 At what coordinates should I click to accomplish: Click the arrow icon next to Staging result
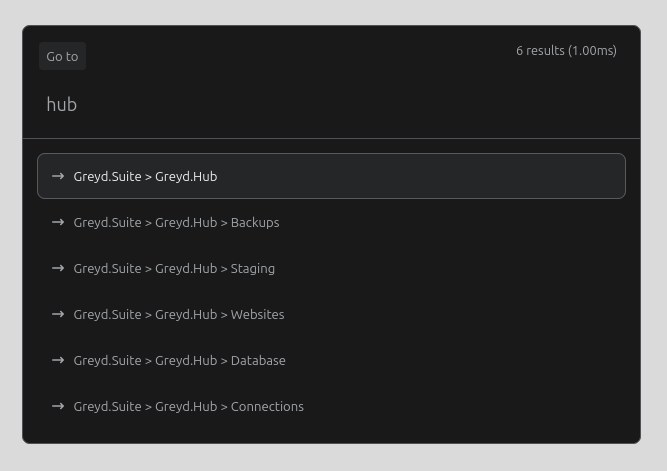(x=58, y=268)
